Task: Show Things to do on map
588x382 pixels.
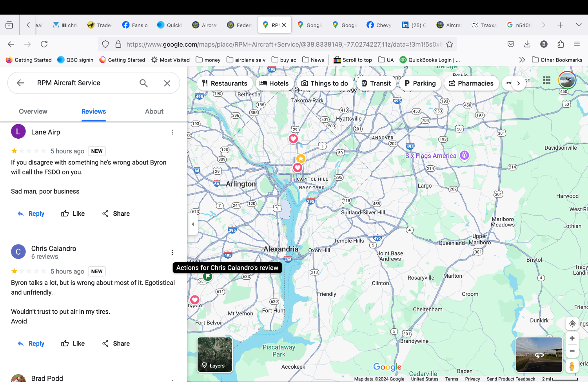Action: point(325,83)
